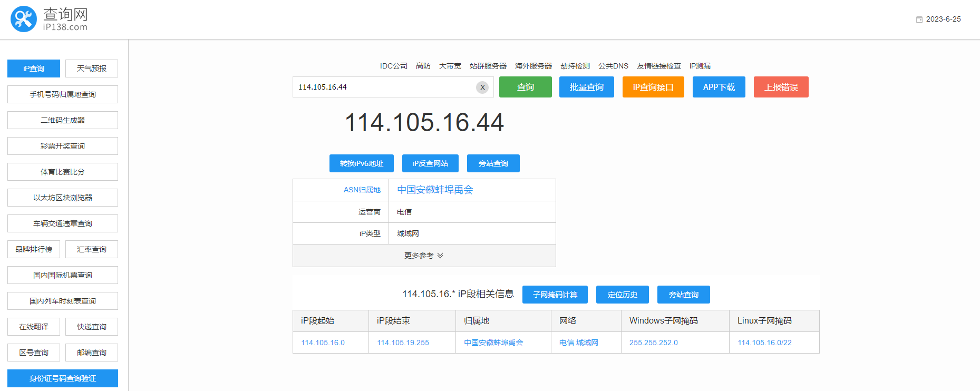Open 汇率查询
The height and width of the screenshot is (391, 980).
click(x=92, y=249)
